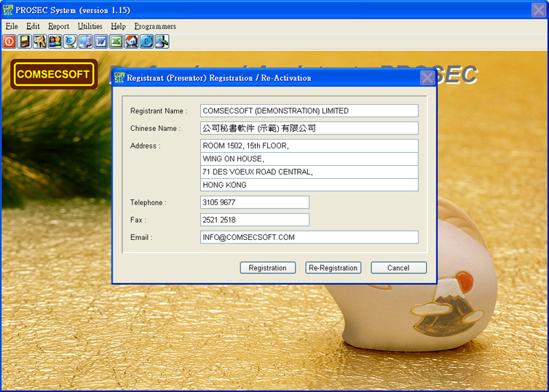Click the computer monitor toolbar icon
Screen dimensions: 549x392
pyautogui.click(x=85, y=41)
